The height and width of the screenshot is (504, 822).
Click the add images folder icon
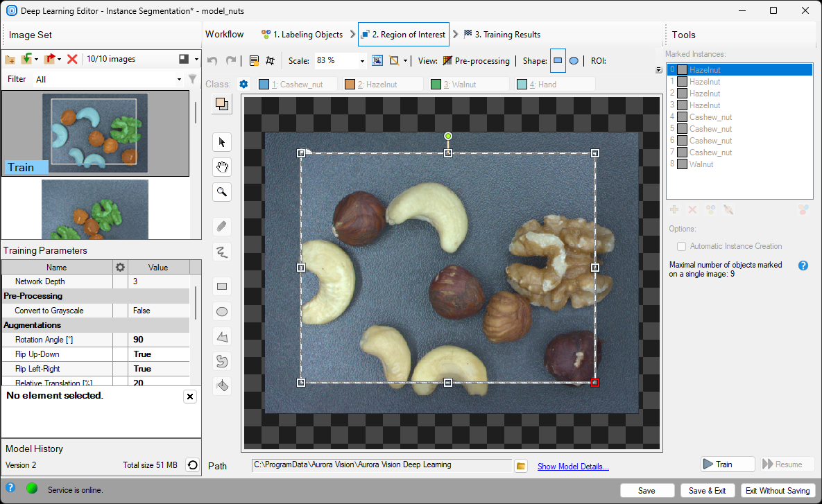10,60
